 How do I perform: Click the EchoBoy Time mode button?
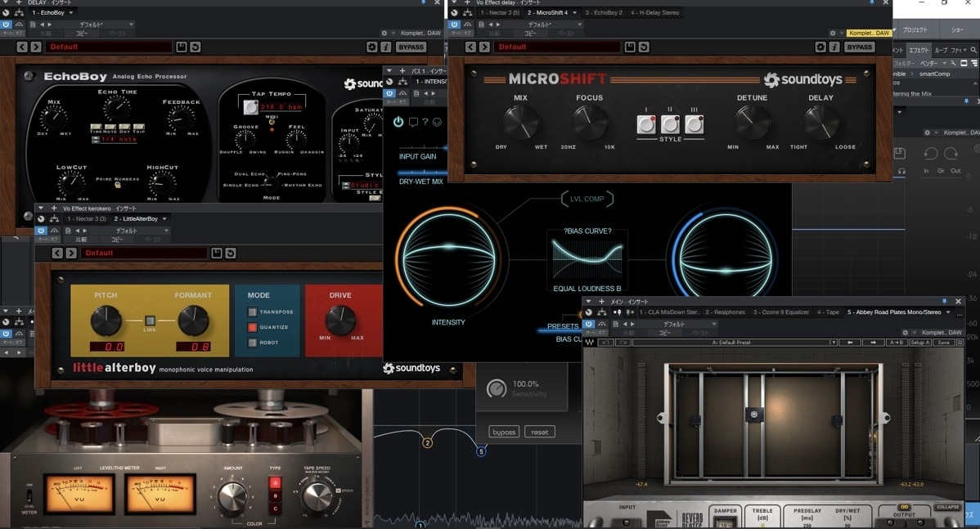96,127
